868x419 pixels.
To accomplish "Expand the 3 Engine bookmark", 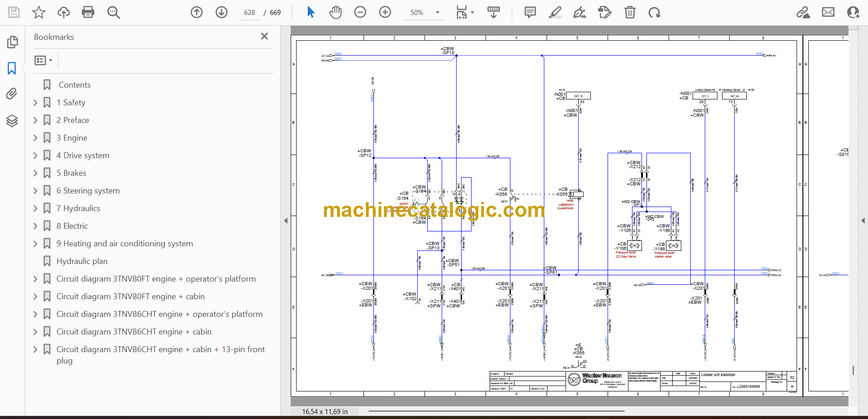I will (35, 138).
